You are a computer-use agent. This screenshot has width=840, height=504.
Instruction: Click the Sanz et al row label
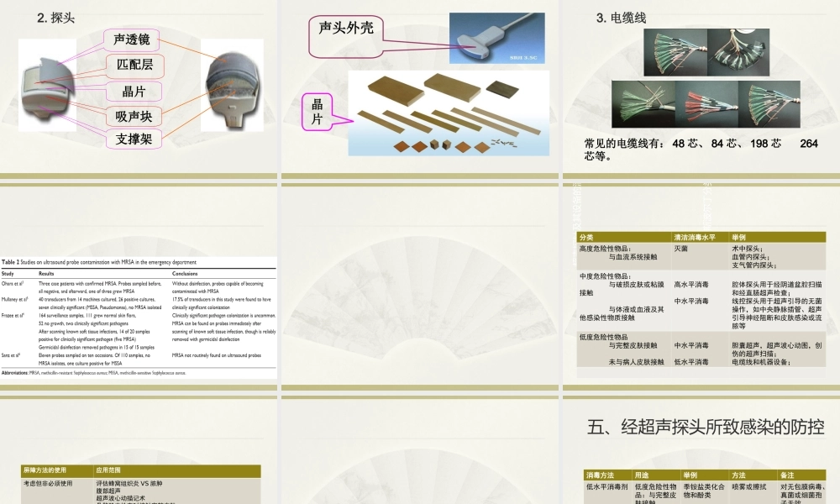click(11, 355)
